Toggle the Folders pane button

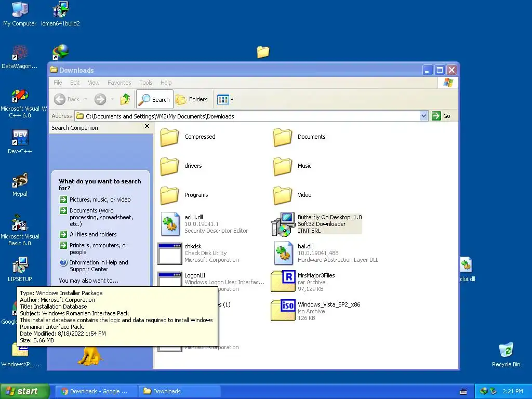click(192, 99)
